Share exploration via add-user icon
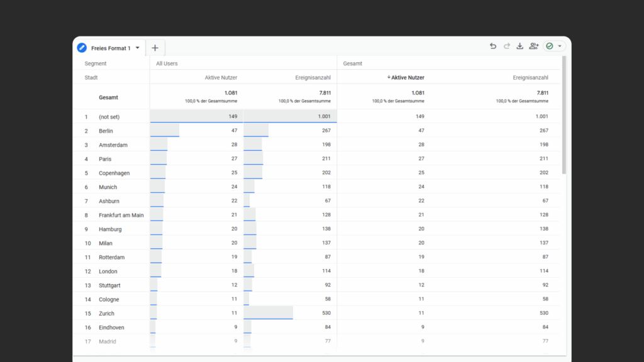This screenshot has width=644, height=362. coord(534,47)
